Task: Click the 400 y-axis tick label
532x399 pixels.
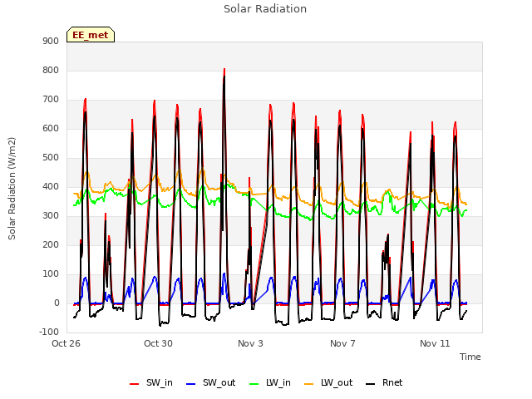Action: point(51,187)
